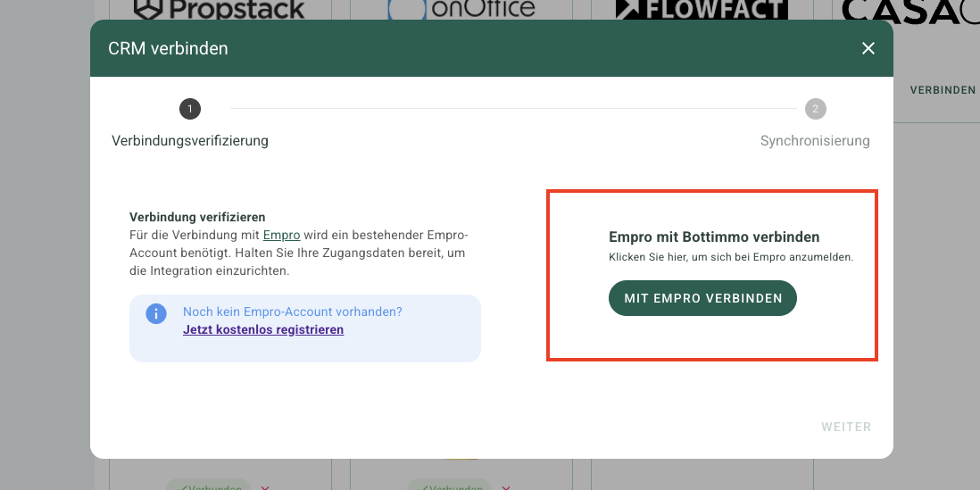Click the Synchronisierung step label
Screen dimensions: 980x490
click(815, 141)
